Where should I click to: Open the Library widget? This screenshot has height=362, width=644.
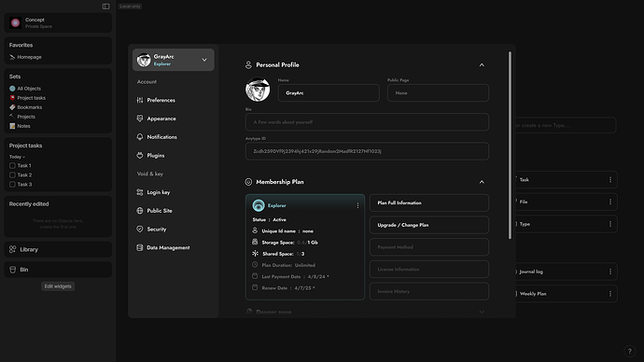tap(58, 249)
